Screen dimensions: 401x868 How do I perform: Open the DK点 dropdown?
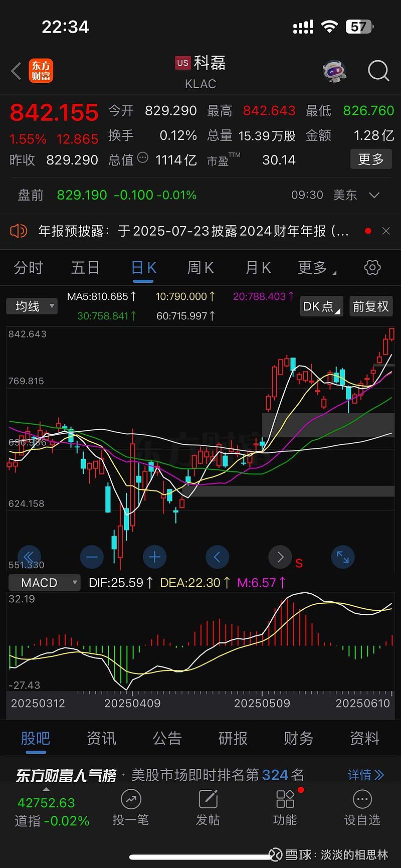click(x=321, y=306)
